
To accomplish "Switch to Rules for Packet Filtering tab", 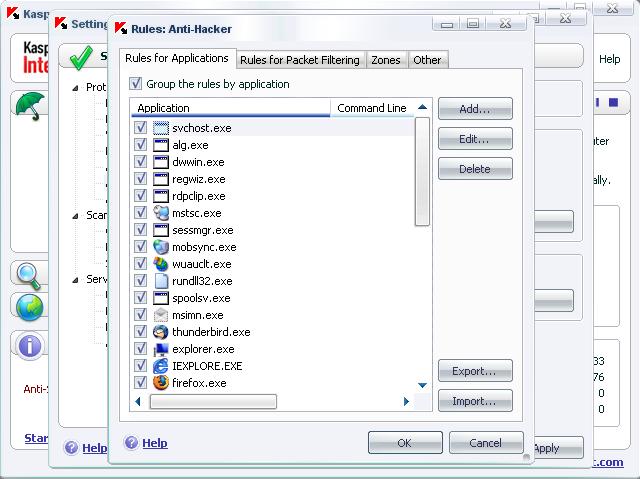I will click(300, 60).
